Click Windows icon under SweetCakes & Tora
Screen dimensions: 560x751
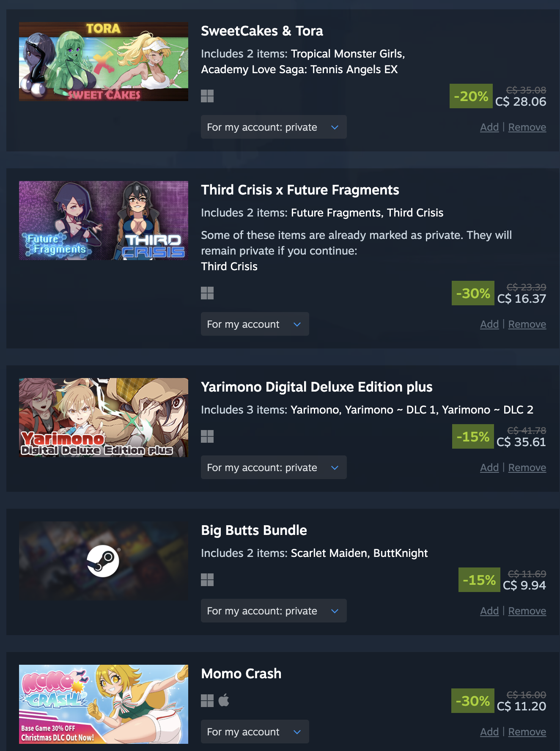tap(207, 96)
